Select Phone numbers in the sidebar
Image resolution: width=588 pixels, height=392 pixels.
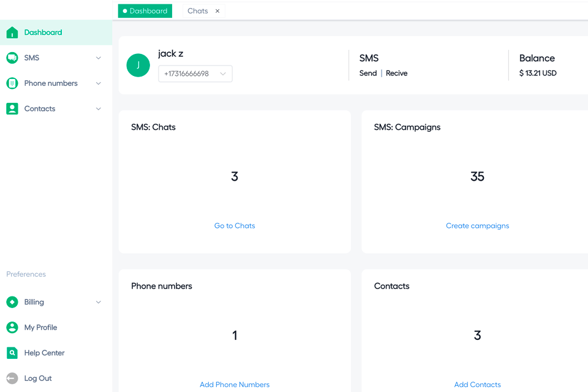56,83
